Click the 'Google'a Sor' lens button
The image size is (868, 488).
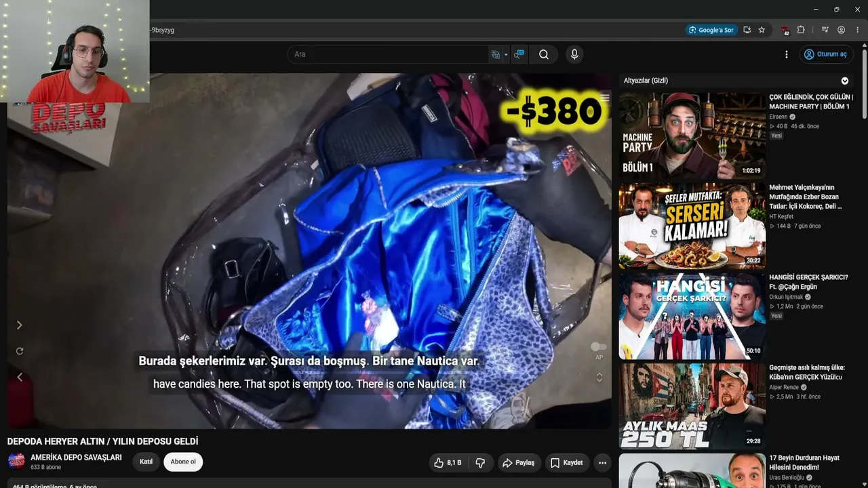pos(711,30)
